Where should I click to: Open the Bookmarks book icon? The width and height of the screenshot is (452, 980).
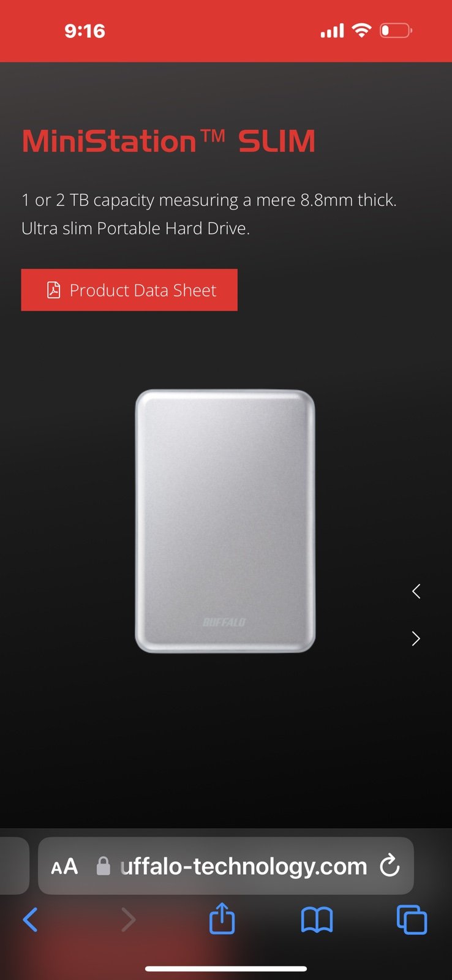(x=317, y=920)
